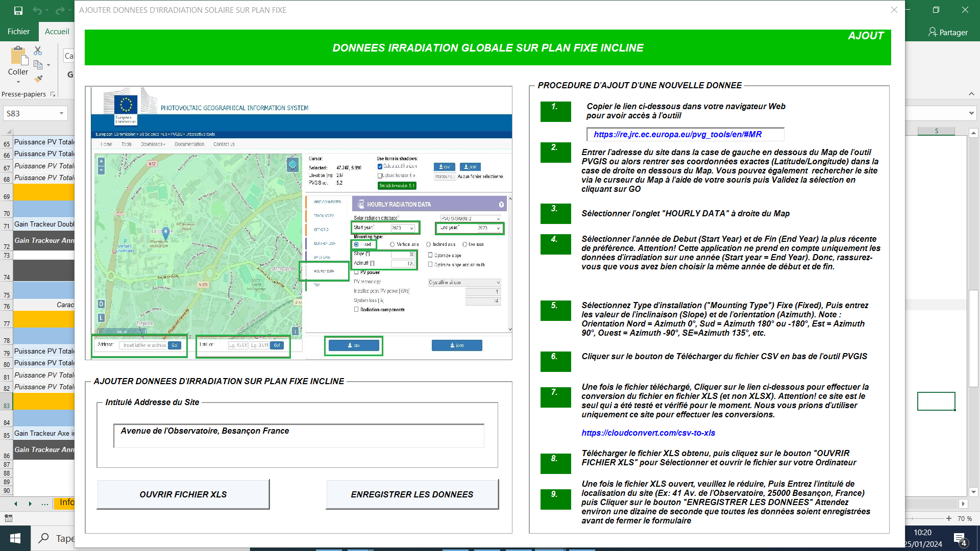Click the Undo arrow icon
The height and width of the screenshot is (551, 980).
pyautogui.click(x=37, y=10)
